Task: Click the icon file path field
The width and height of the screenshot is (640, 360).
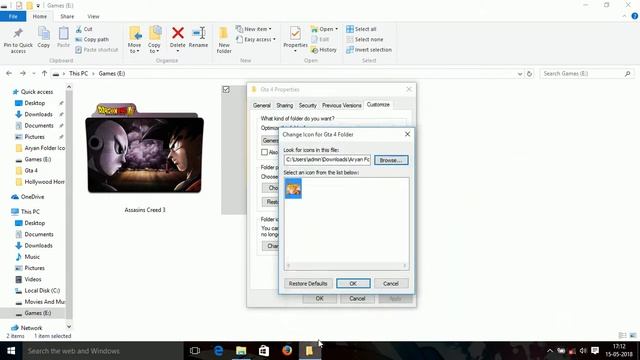Action: [x=327, y=160]
